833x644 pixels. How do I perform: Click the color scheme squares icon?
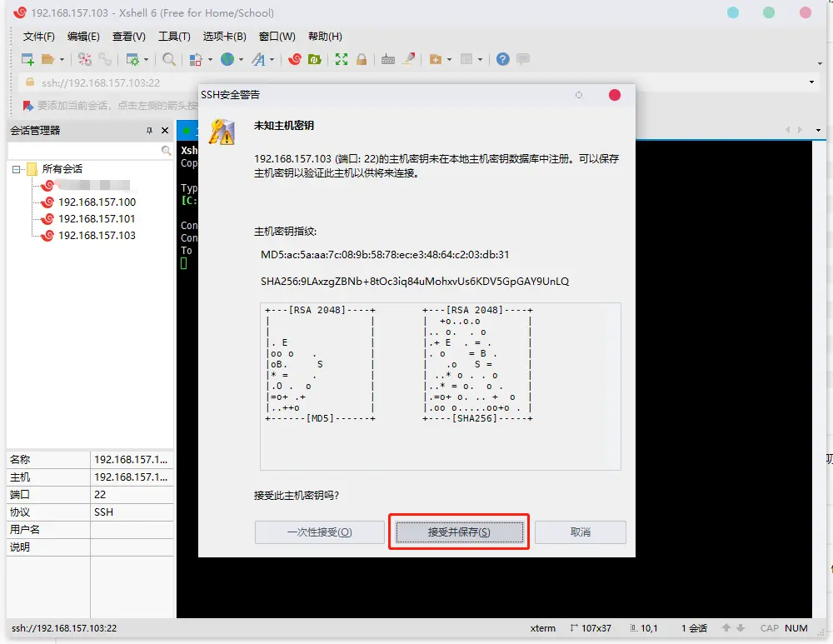click(196, 59)
